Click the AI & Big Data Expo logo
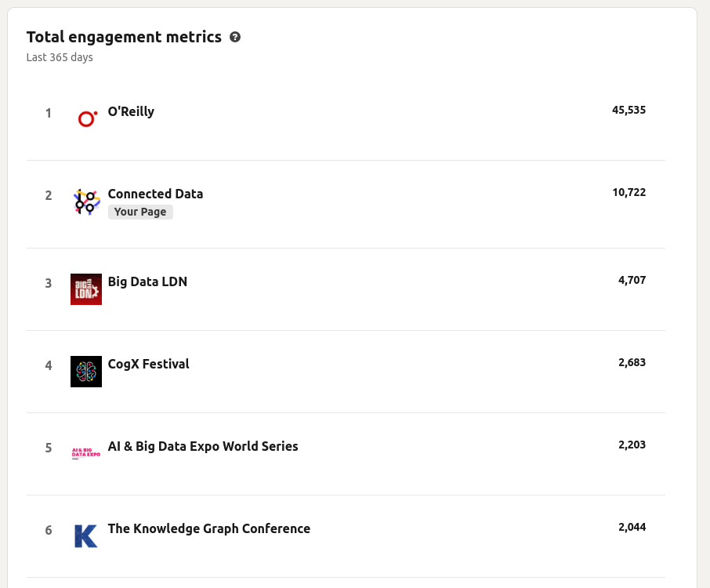Viewport: 710px width, 588px height. (x=86, y=453)
